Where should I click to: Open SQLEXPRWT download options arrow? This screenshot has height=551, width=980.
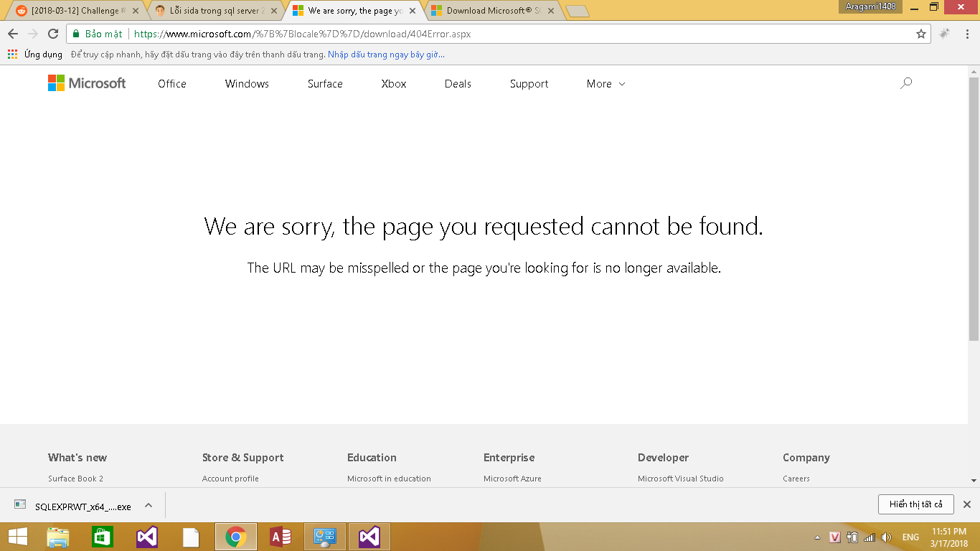[x=149, y=505]
